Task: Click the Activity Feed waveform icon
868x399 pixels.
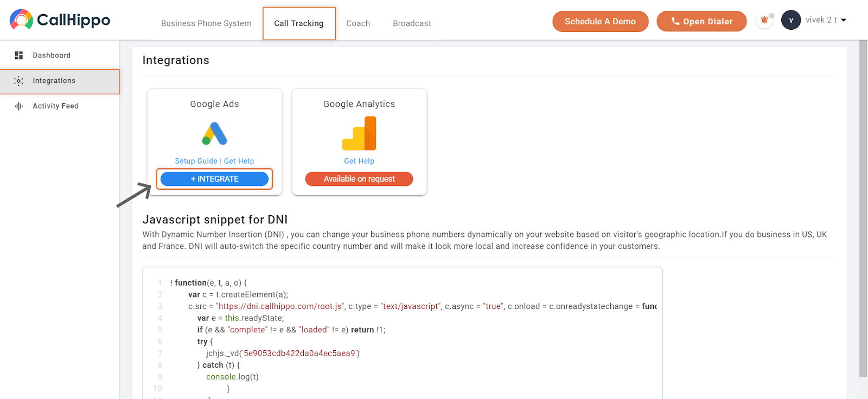Action: [19, 106]
